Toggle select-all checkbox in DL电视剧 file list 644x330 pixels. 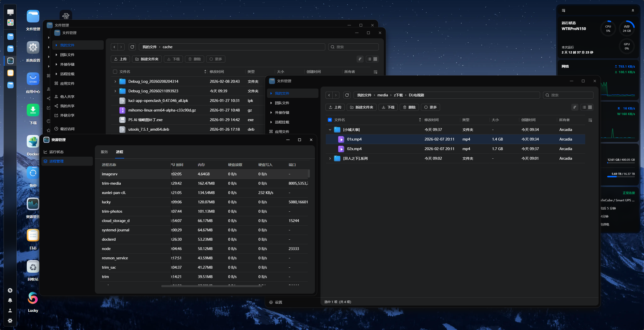[x=330, y=120]
